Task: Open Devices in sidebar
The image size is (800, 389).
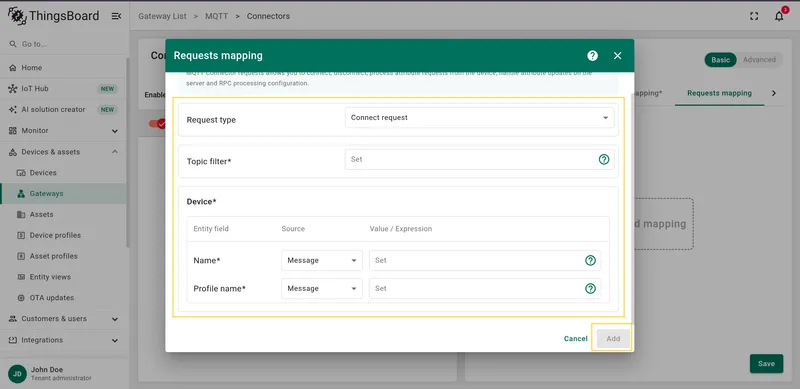Action: (63, 173)
